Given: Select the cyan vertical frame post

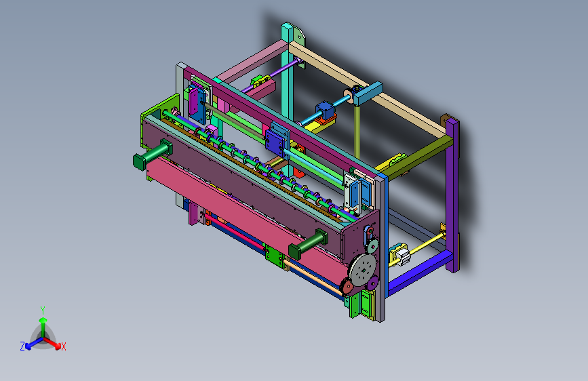Looking at the screenshot, I should [288, 98].
